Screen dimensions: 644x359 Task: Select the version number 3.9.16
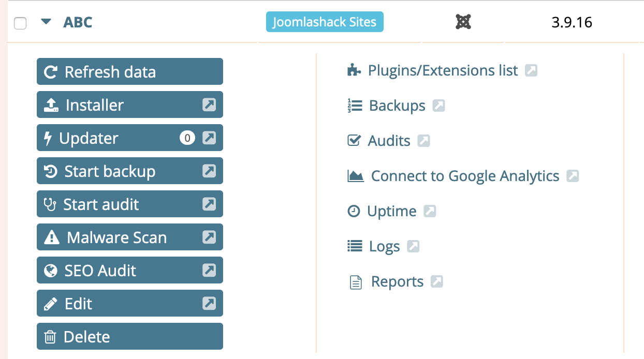tap(572, 23)
